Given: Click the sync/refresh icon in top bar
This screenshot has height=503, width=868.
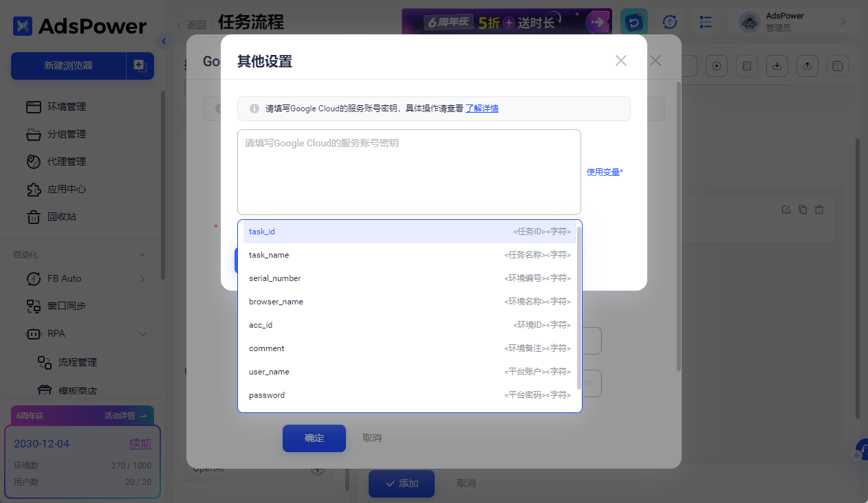Looking at the screenshot, I should [669, 21].
